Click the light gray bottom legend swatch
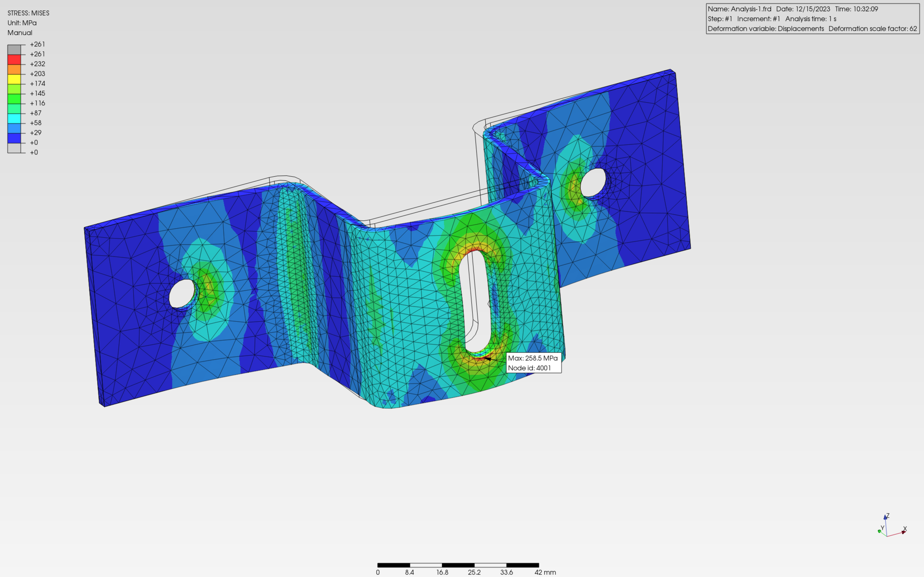The height and width of the screenshot is (577, 924). [14, 148]
